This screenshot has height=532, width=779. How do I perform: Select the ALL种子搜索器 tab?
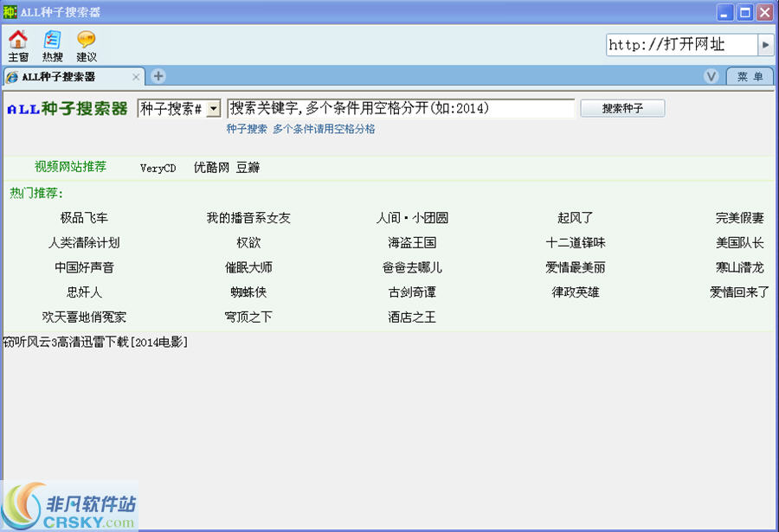click(x=74, y=76)
